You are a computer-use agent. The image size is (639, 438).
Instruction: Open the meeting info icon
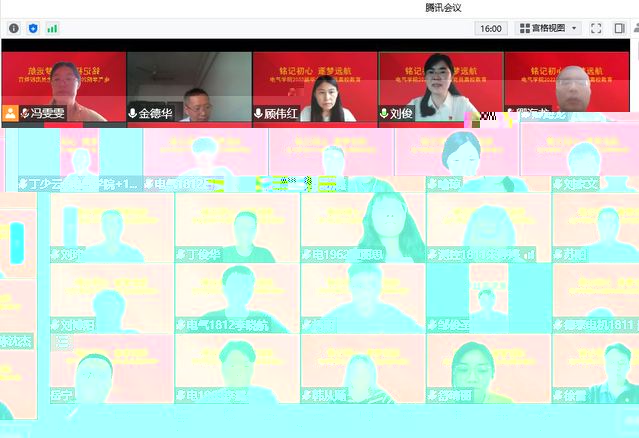[x=14, y=28]
